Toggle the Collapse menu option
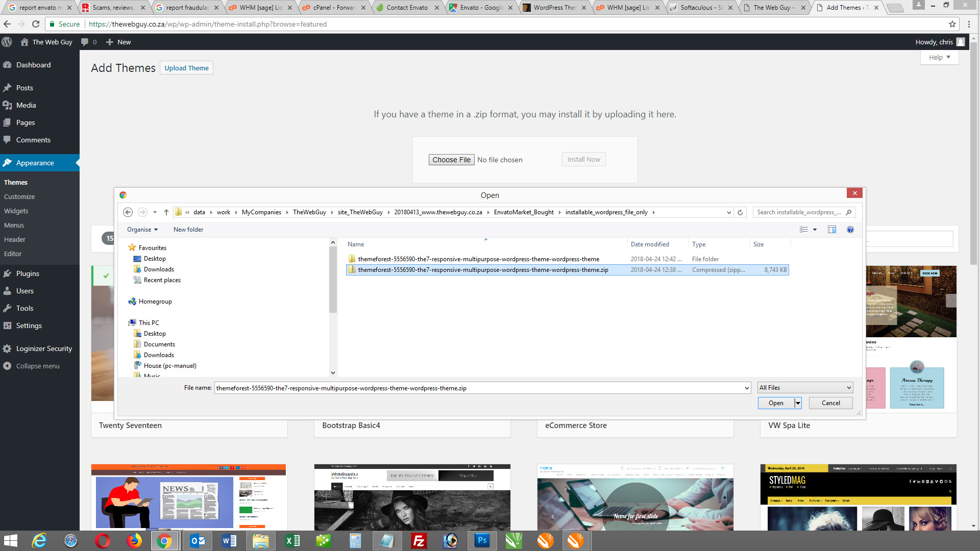This screenshot has width=980, height=551. 37,366
